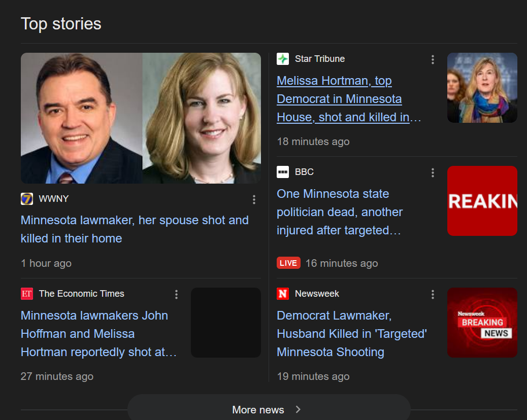Open 'Minnesota lawmakers John Hoffman and Melissa' headline
This screenshot has width=527, height=420.
(x=99, y=334)
